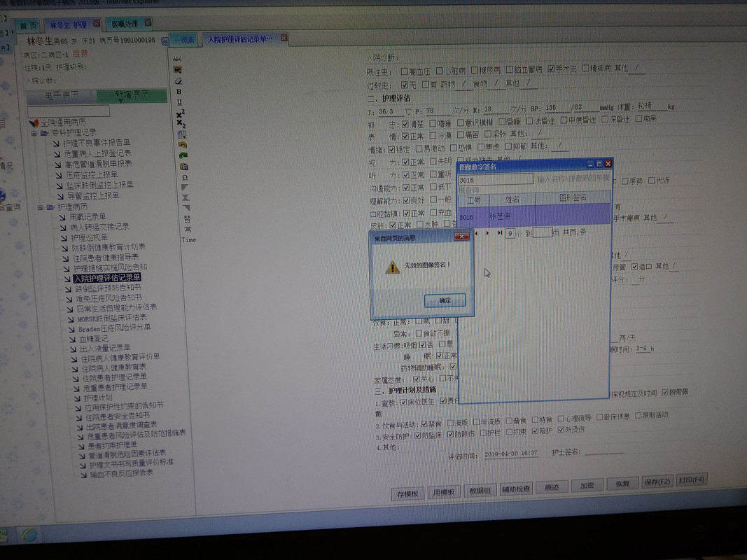This screenshot has width=747, height=560.
Task: Click the 3015 search field in signature window
Action: click(x=496, y=180)
